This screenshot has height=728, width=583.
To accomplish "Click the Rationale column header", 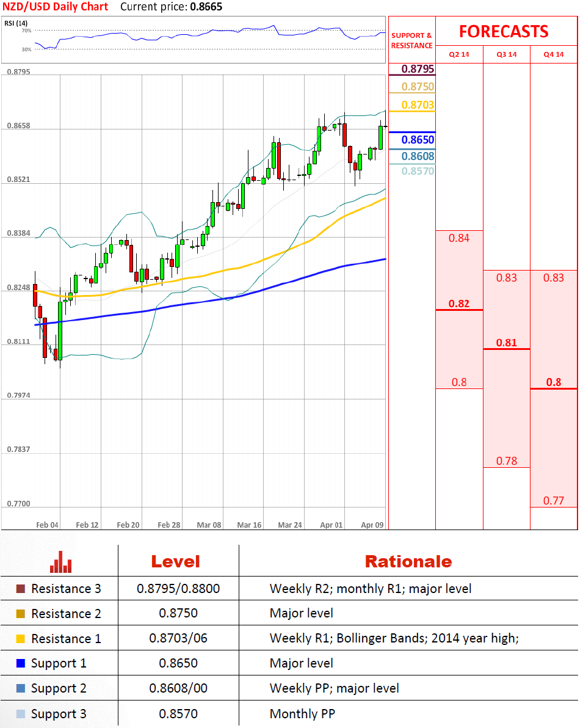I will pos(408,562).
